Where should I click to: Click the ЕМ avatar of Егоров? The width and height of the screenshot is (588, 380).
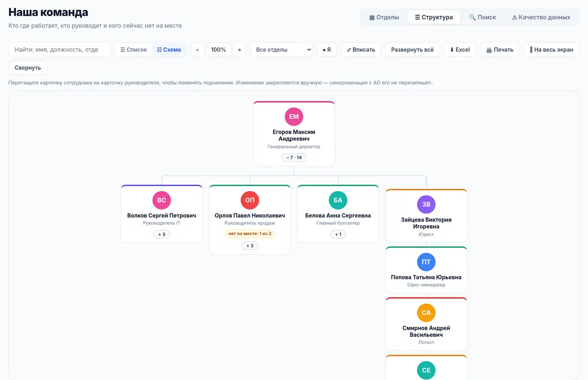click(294, 117)
